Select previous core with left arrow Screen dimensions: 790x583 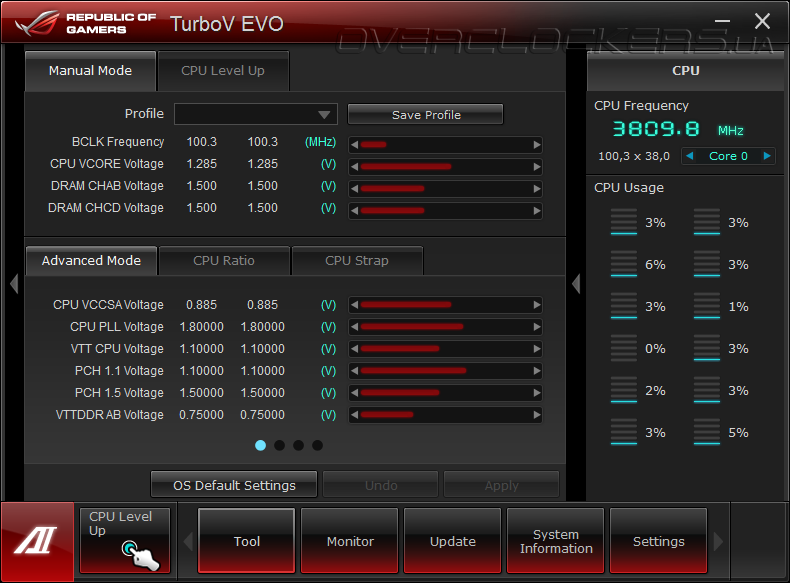tap(690, 156)
